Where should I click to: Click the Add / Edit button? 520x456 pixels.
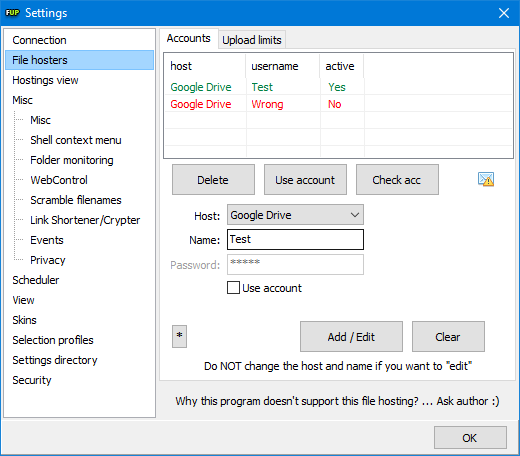point(351,337)
